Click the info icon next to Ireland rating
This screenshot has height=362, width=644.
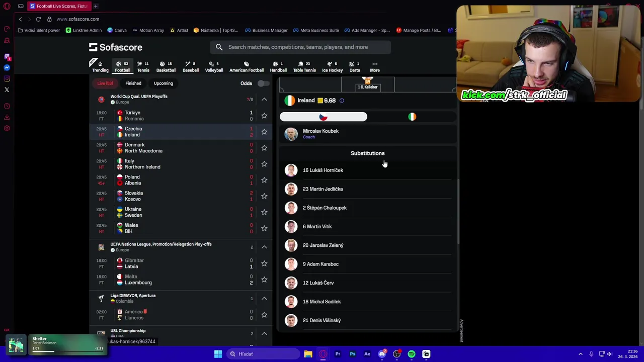342,101
